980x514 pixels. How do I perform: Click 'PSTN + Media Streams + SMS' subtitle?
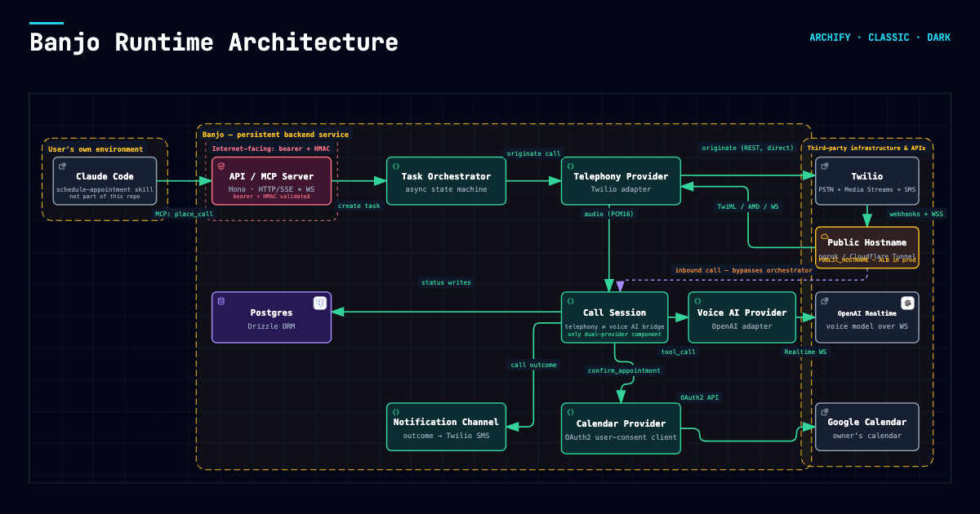tap(866, 189)
